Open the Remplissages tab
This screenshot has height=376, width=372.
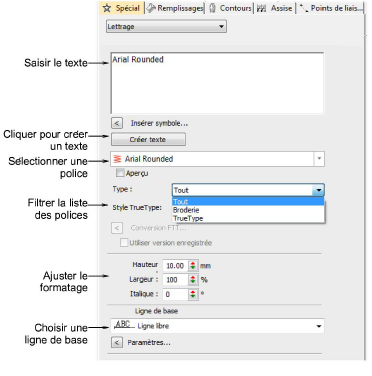coord(175,8)
